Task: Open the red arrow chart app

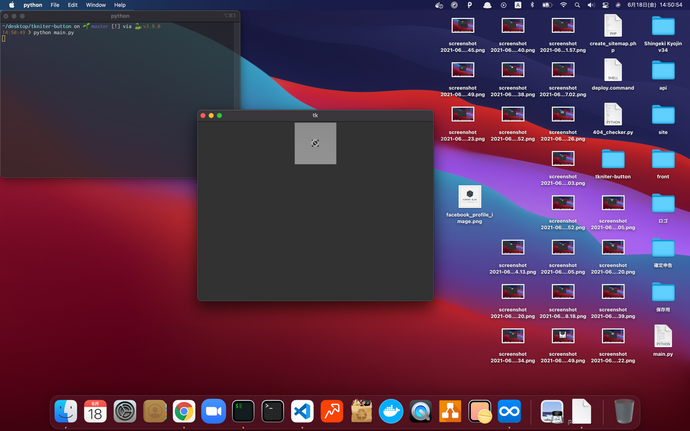Action: [332, 411]
